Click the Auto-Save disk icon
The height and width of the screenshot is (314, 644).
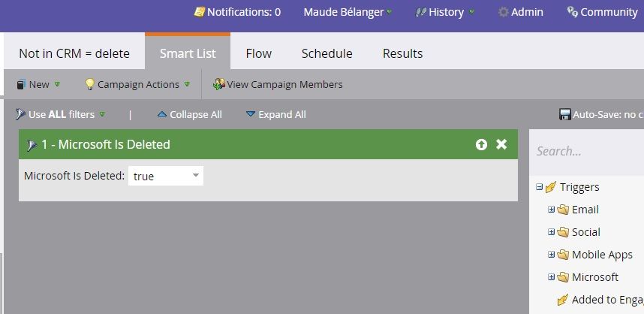point(565,114)
